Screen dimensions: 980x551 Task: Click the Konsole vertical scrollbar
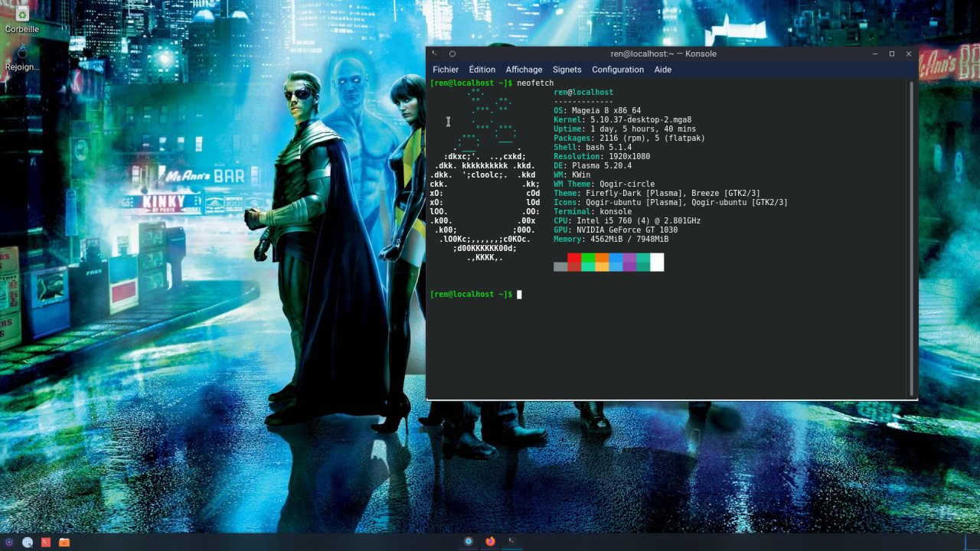pyautogui.click(x=911, y=237)
